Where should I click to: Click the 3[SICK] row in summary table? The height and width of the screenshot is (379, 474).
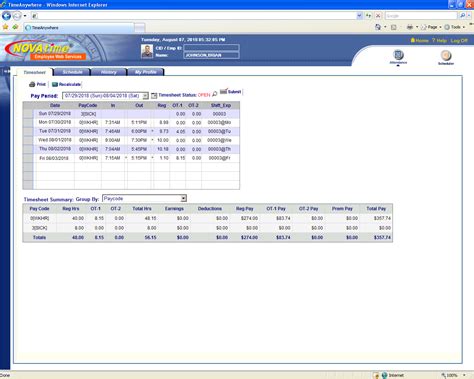click(208, 228)
